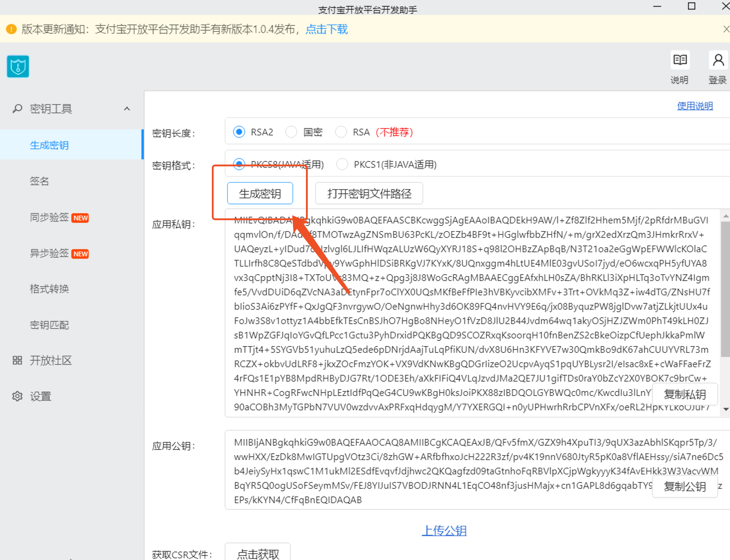The width and height of the screenshot is (730, 560).
Task: Click the 密钥工具 search key icon
Action: coord(17,109)
